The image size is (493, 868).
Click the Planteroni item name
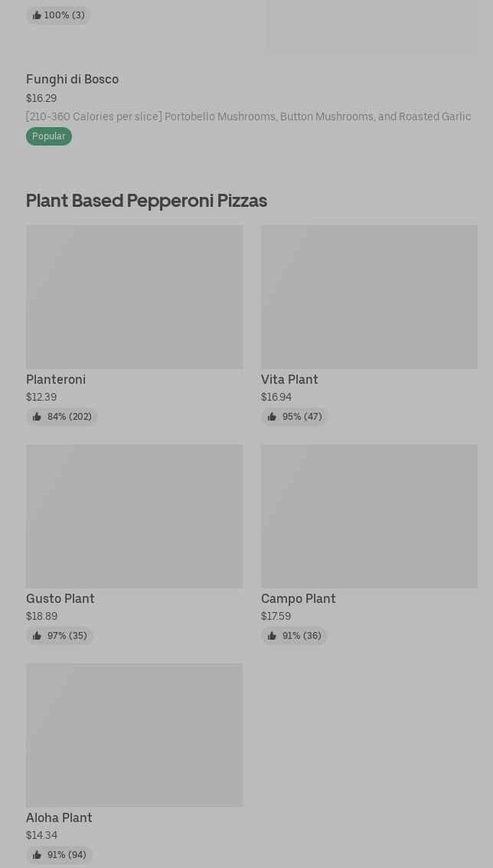point(56,379)
